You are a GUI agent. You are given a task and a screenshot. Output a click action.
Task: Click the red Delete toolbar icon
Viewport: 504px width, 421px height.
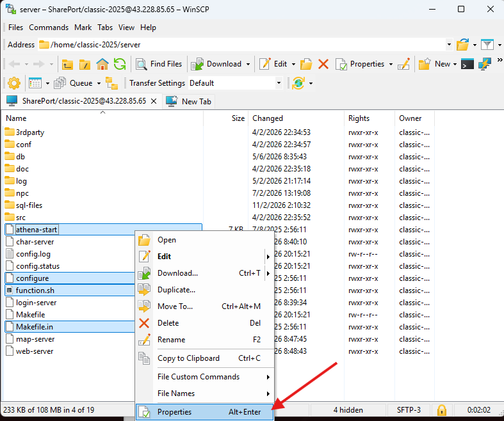(323, 64)
